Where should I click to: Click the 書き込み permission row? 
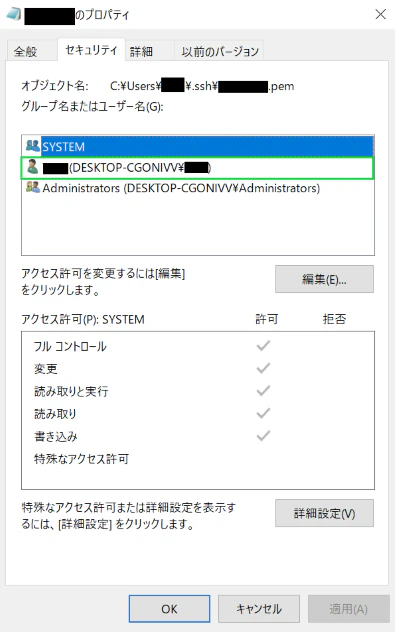tap(198, 437)
